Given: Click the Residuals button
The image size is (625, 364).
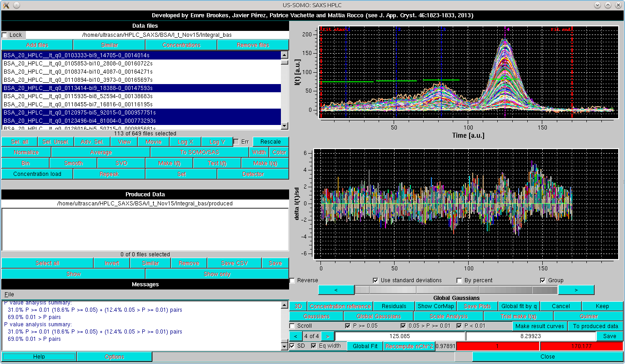Looking at the screenshot, I should pos(394,306).
